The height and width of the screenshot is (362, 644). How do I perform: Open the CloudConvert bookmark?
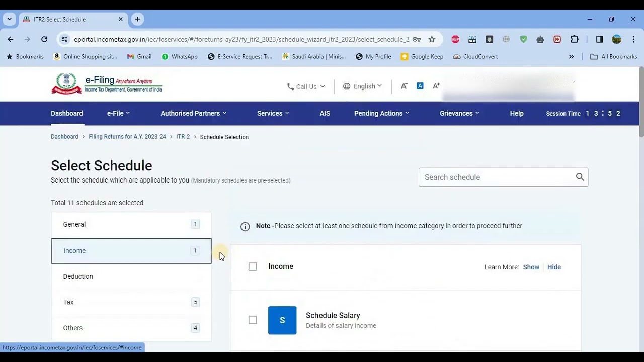click(x=475, y=57)
